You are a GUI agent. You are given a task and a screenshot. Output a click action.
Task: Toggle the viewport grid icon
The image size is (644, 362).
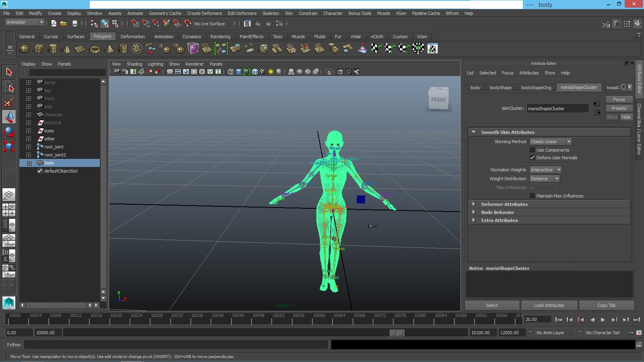pos(169,72)
